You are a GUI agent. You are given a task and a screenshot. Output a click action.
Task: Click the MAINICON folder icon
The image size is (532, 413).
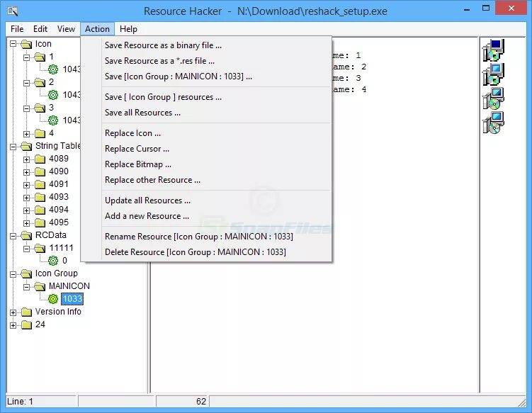(40, 286)
